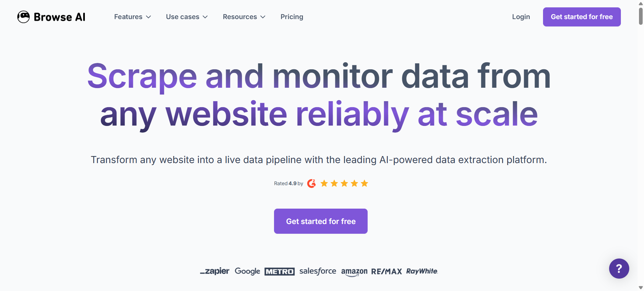Click the Zapier company logo
The width and height of the screenshot is (644, 291).
[x=215, y=271]
